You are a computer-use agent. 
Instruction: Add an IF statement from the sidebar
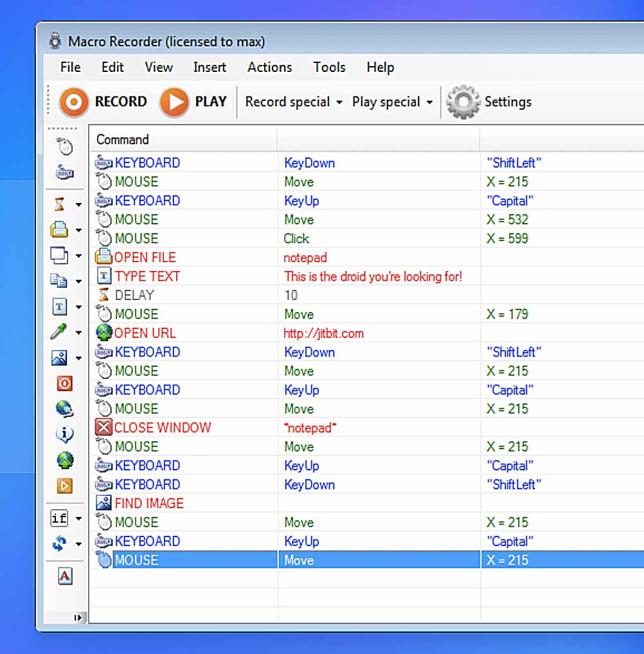pyautogui.click(x=61, y=518)
